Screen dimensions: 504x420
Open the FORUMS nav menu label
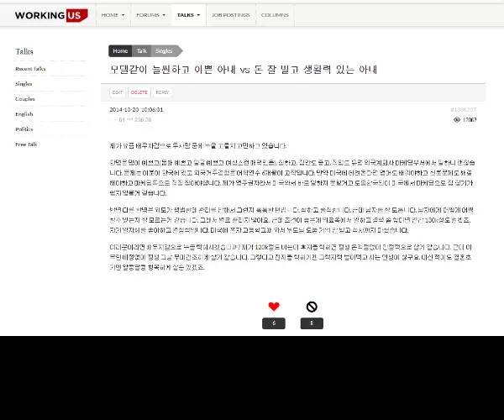(x=148, y=15)
